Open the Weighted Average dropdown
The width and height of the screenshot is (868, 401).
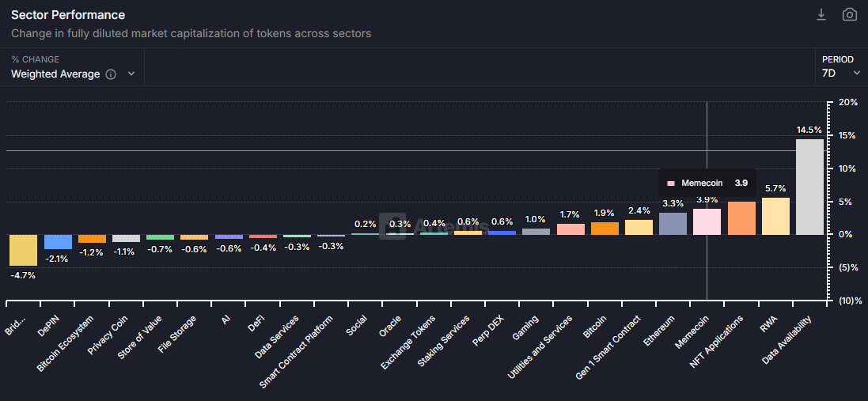73,74
